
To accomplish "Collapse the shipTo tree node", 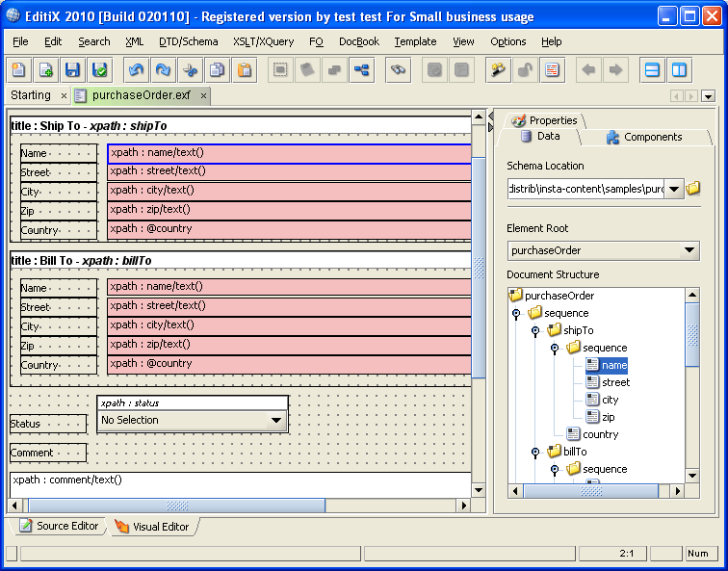I will [535, 331].
